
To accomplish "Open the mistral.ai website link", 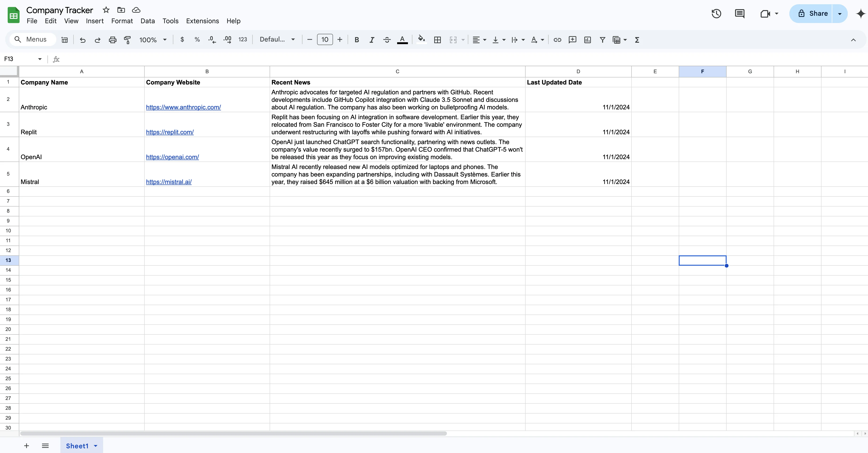I will 168,182.
